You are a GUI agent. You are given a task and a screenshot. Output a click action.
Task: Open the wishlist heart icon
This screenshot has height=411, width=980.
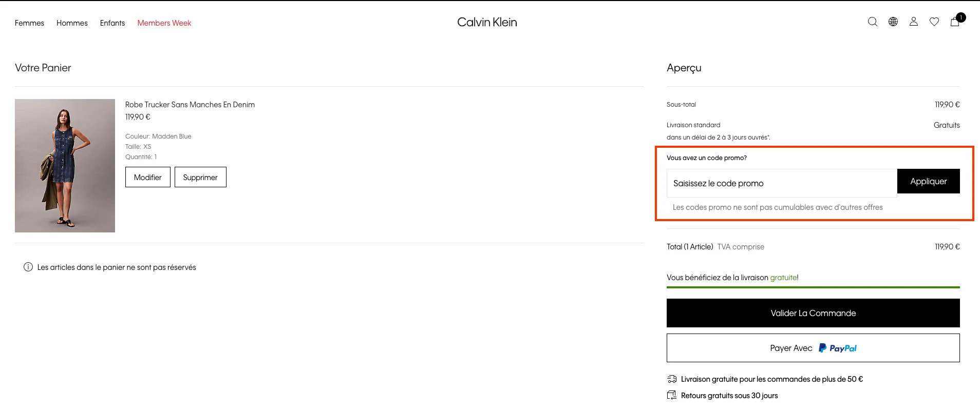pyautogui.click(x=934, y=22)
